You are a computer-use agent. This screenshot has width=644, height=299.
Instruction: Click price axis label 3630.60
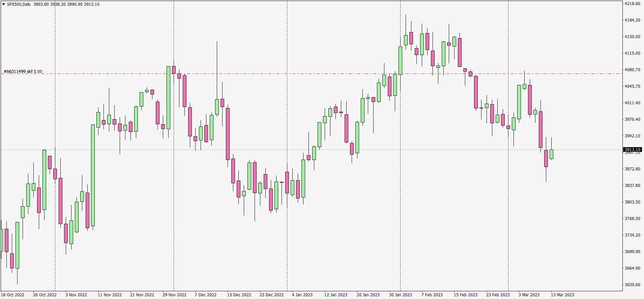(x=632, y=285)
